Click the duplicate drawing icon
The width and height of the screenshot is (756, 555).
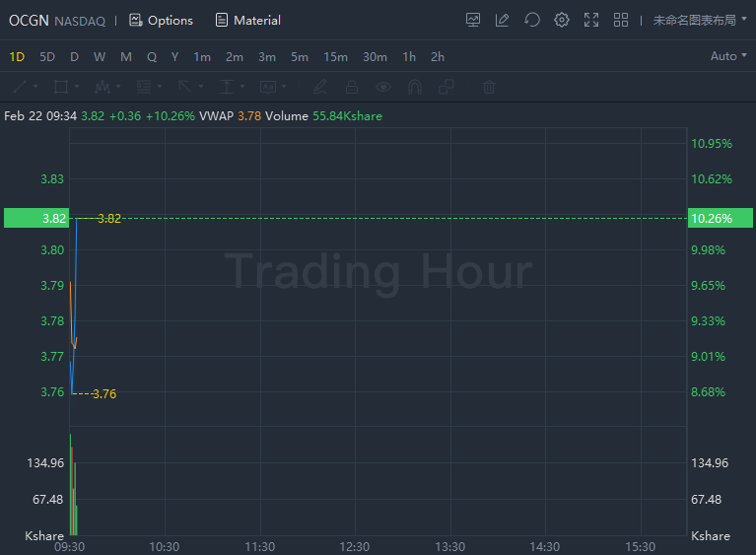pos(447,87)
